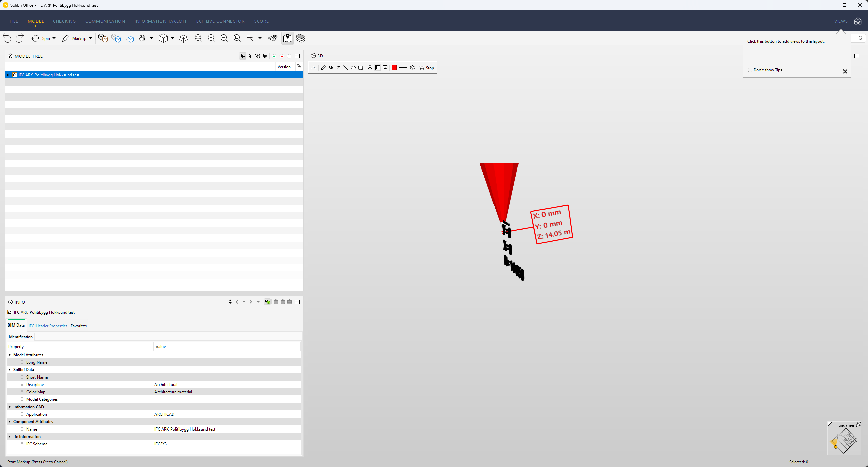
Task: Select the ellipse markup tool
Action: click(x=353, y=68)
